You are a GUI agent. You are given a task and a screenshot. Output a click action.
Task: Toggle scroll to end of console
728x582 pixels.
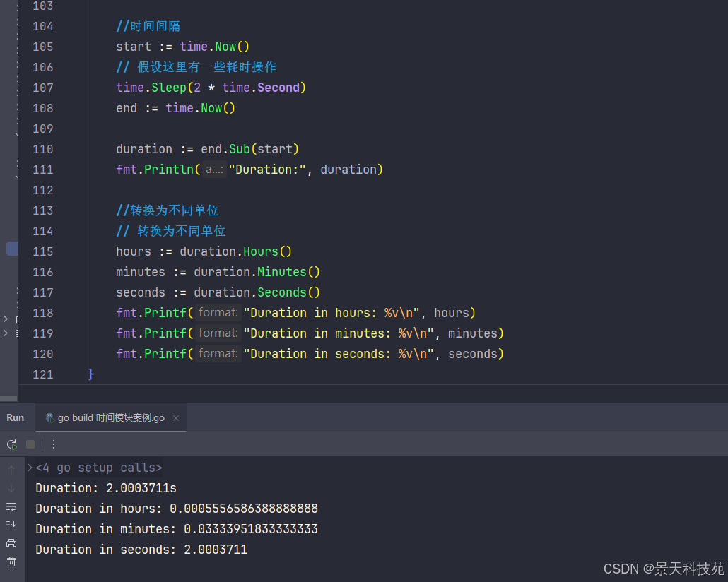[11, 525]
